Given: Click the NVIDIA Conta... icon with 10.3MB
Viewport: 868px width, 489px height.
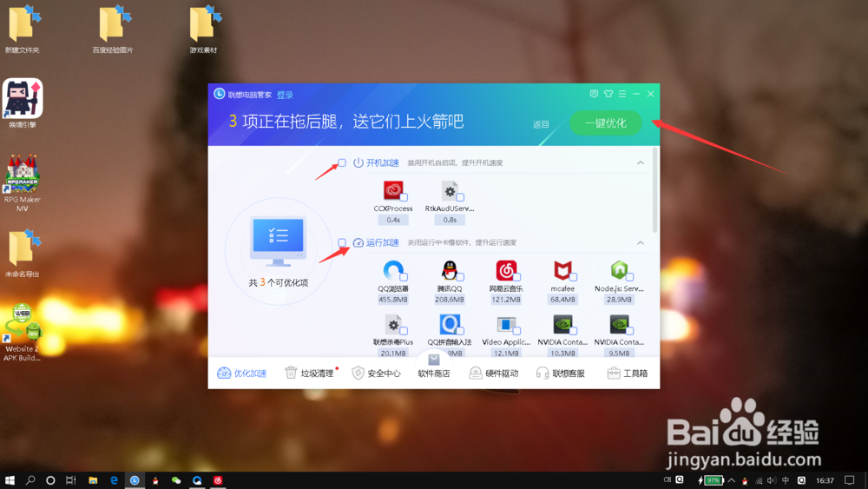Looking at the screenshot, I should click(x=562, y=325).
